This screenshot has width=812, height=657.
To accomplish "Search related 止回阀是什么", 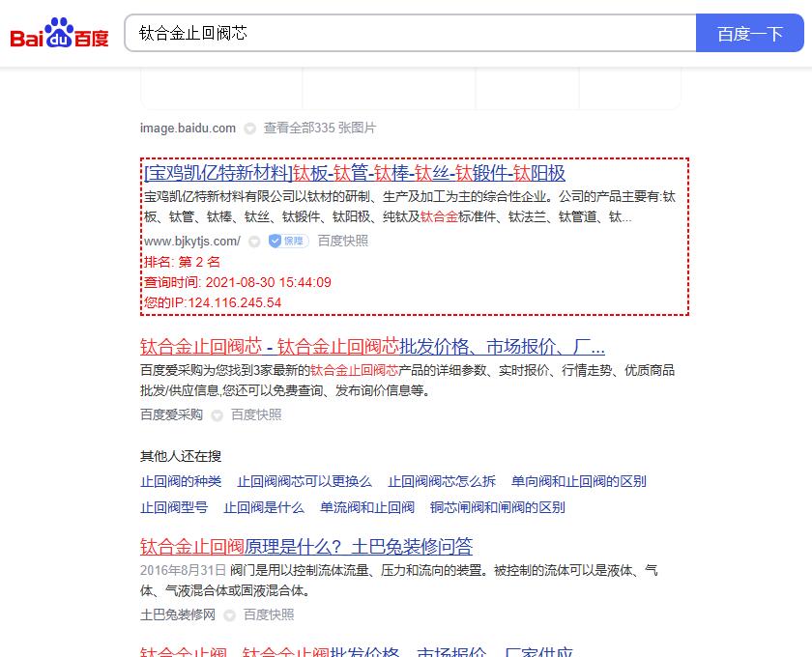I will [x=264, y=507].
